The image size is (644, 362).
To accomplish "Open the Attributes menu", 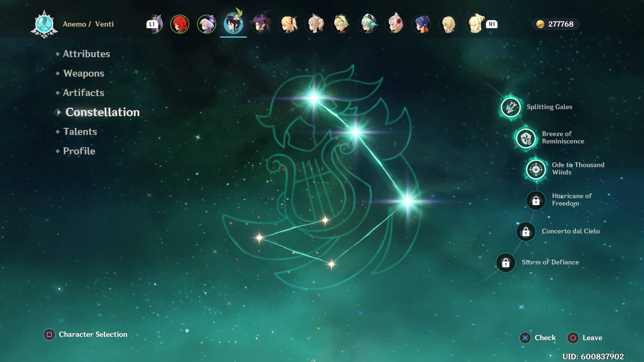I will tap(86, 54).
